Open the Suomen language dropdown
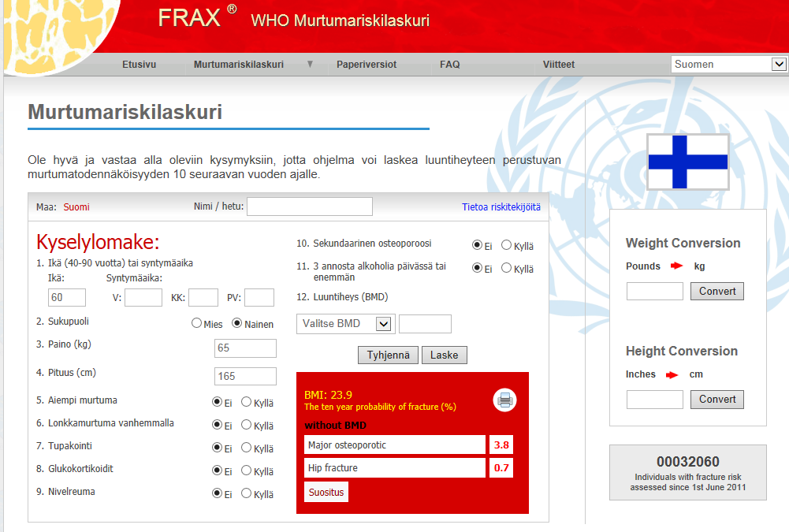 728,64
